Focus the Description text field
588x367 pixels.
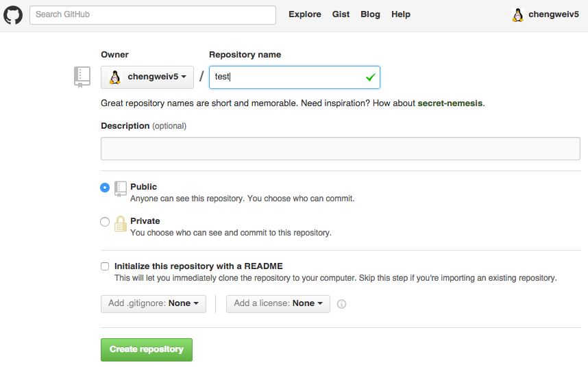pos(341,149)
